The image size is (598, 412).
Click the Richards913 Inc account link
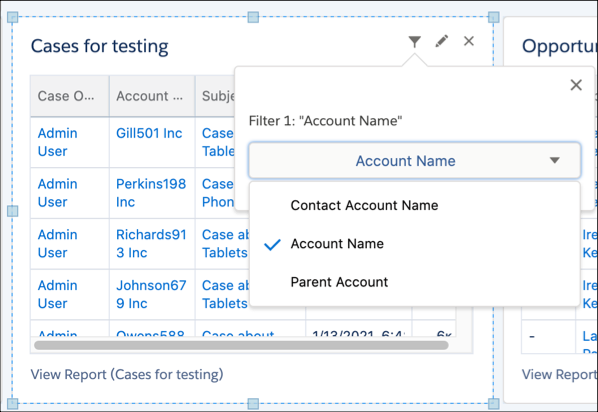click(x=151, y=244)
